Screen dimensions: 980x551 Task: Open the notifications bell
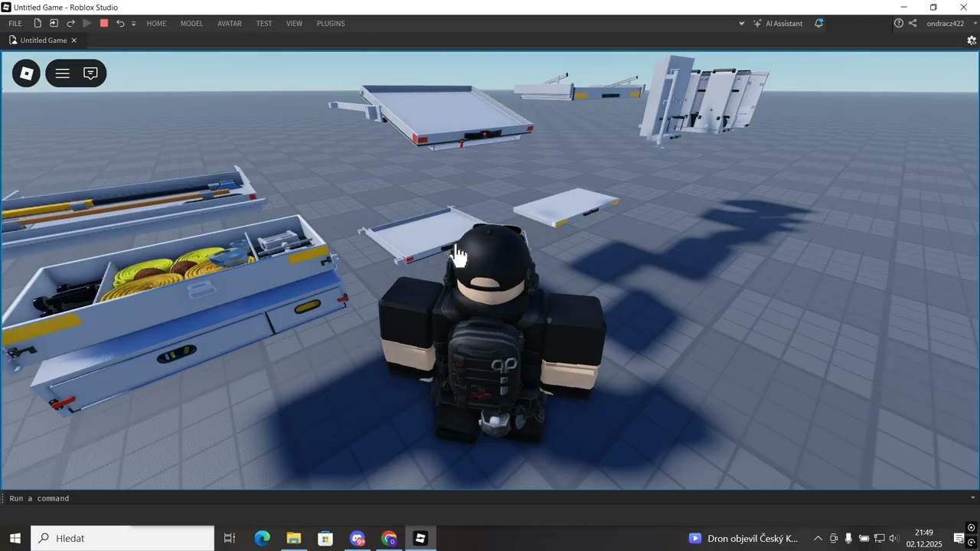818,24
